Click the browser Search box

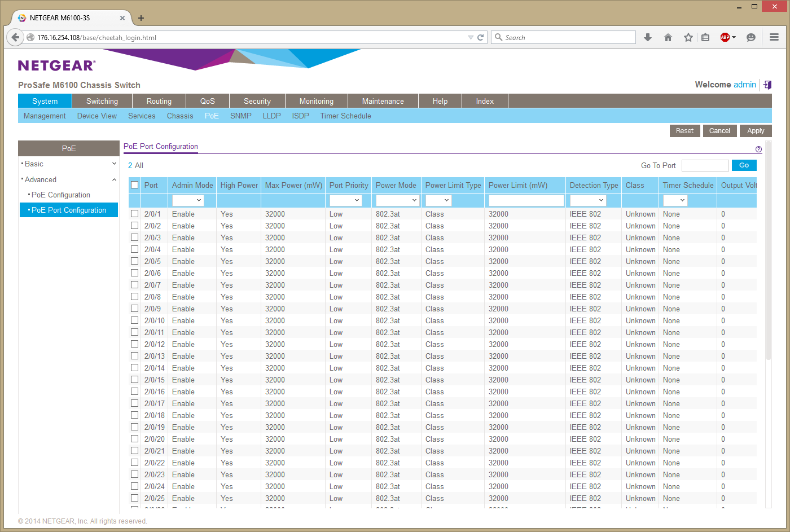click(563, 37)
